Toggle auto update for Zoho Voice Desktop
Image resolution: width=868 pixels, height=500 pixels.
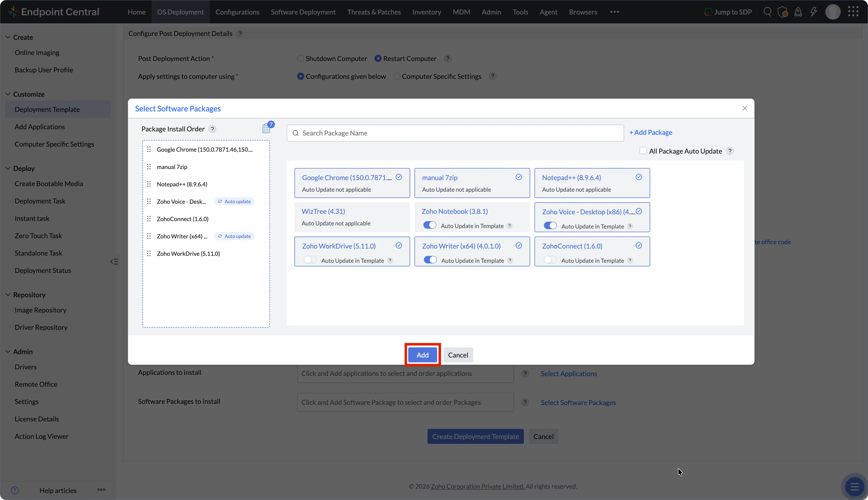[x=550, y=226]
